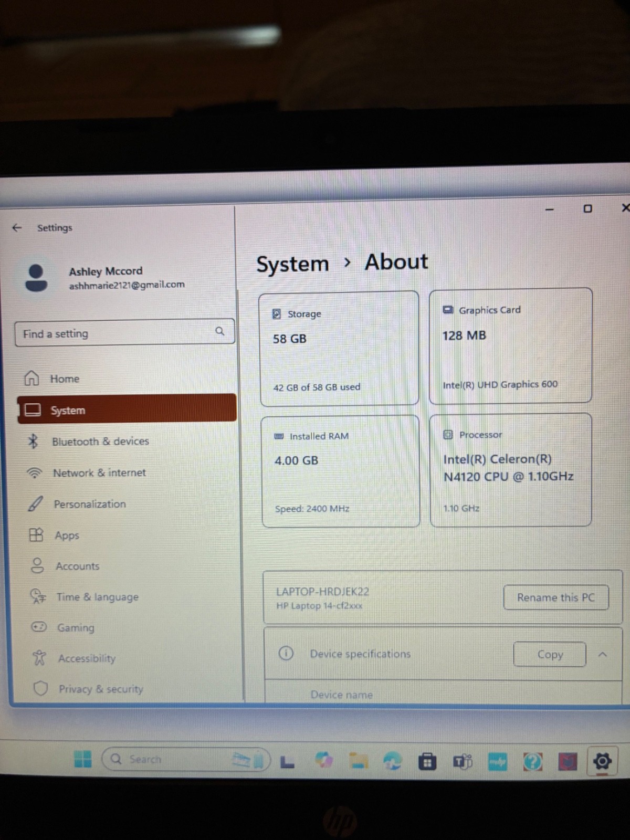Click the Time & language icon
The width and height of the screenshot is (630, 840).
point(38,596)
